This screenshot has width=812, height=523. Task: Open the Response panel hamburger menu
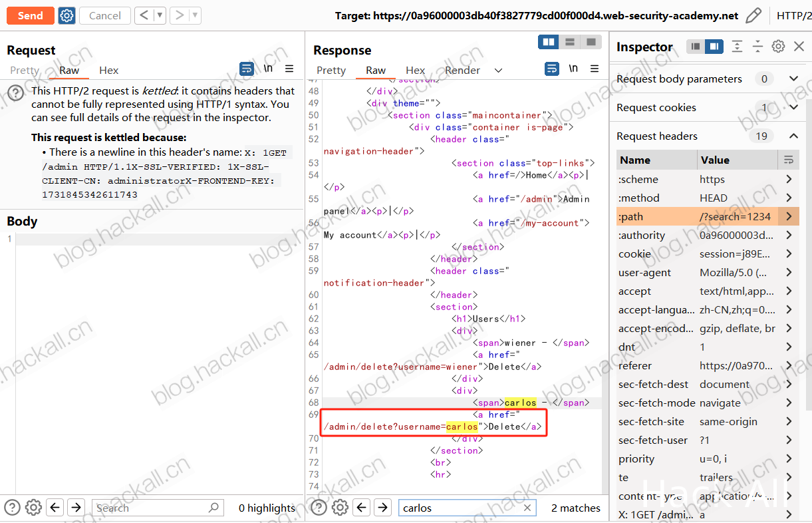595,69
